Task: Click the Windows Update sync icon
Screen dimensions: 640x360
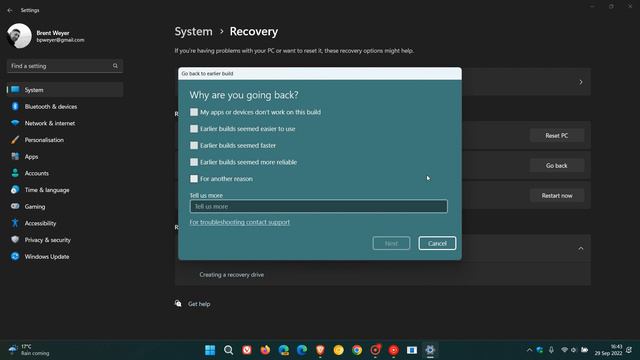Action: pos(15,256)
